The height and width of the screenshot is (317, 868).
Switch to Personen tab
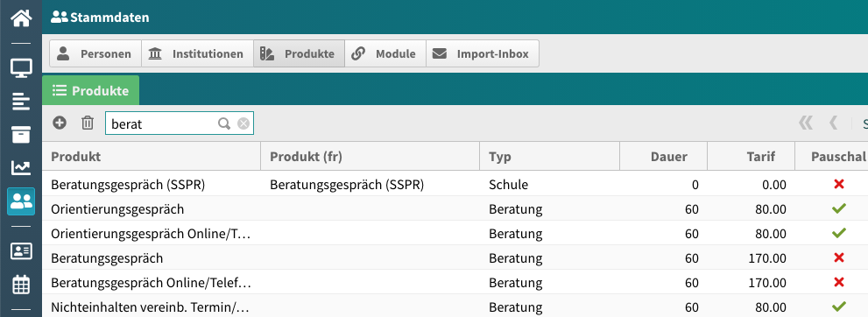click(x=95, y=53)
